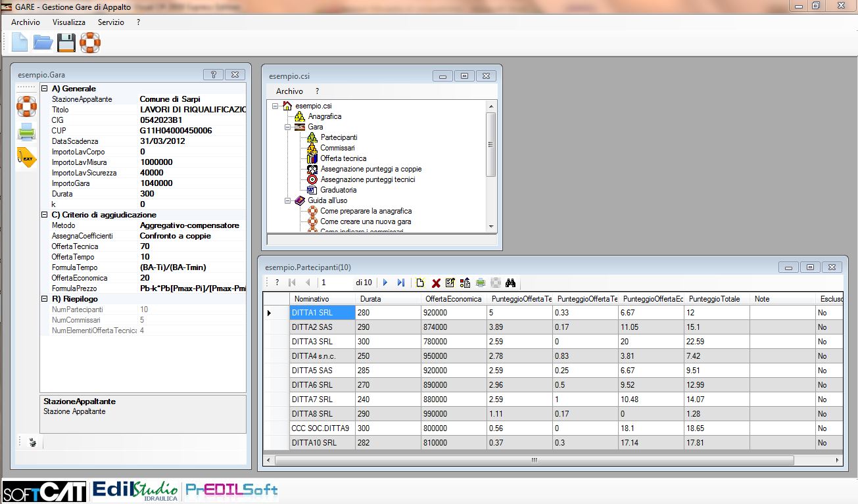Collapse the Guida all'uso tree node
The height and width of the screenshot is (504, 858).
(287, 200)
